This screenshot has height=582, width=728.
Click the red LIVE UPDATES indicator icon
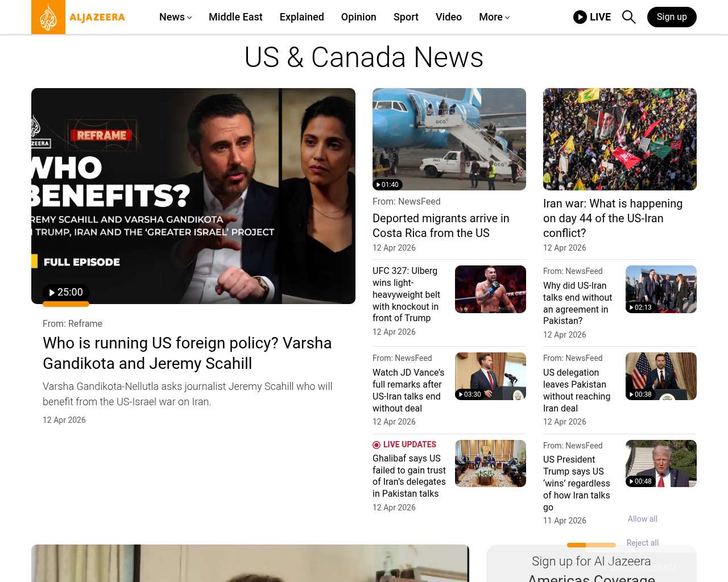(x=377, y=445)
